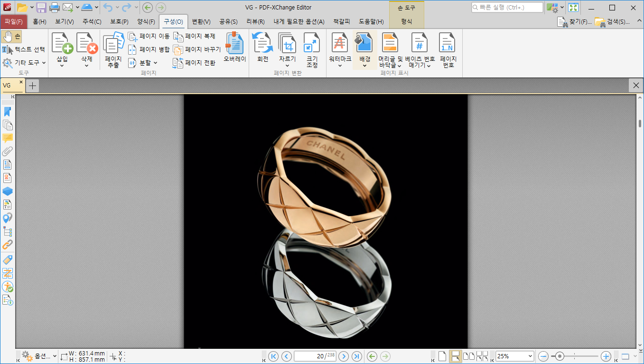Open the layers pane icon
Image resolution: width=644 pixels, height=364 pixels.
coord(8,192)
